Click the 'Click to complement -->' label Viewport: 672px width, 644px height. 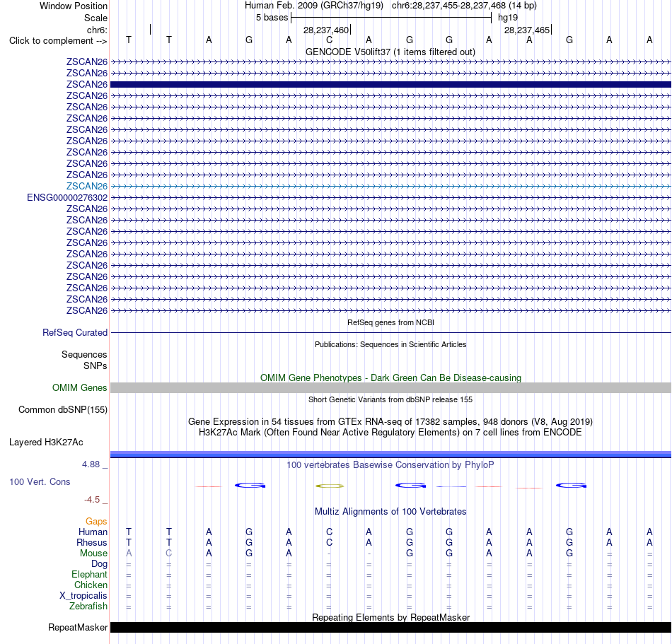tap(58, 41)
